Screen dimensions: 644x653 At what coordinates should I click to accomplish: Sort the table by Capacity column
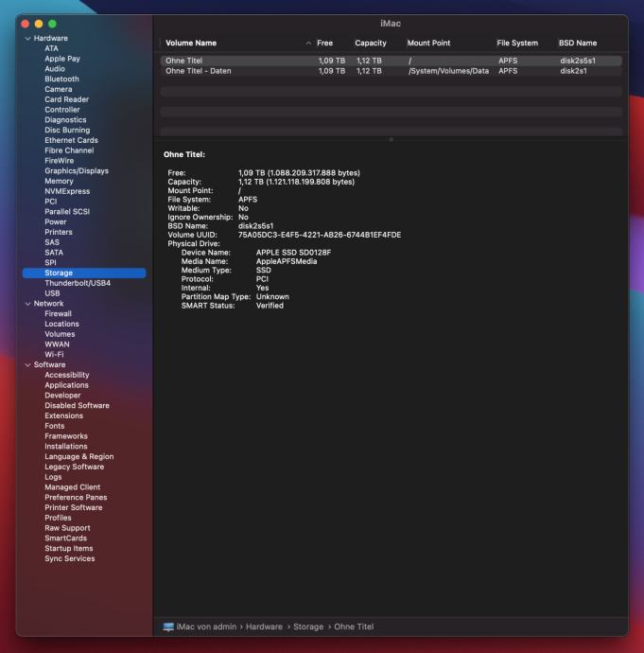point(371,44)
